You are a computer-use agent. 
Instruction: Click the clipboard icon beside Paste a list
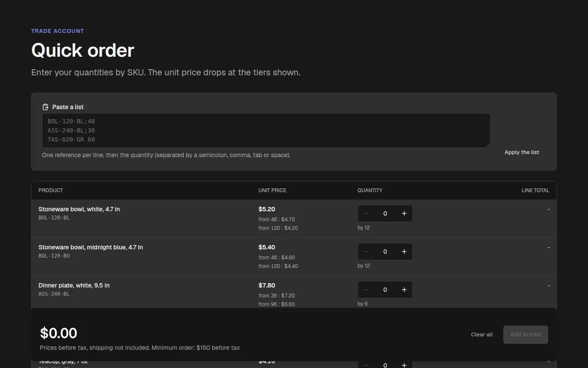[x=45, y=107]
